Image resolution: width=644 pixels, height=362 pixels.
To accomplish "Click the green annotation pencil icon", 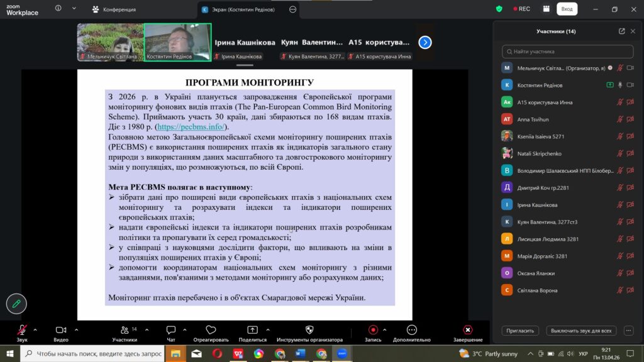I will point(16,304).
